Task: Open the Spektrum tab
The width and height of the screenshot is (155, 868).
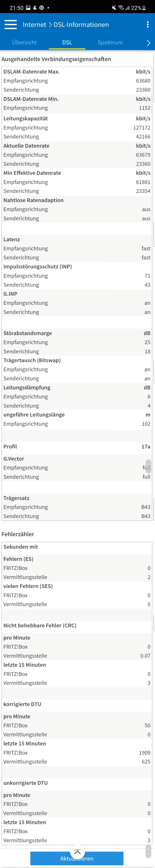Action: [x=110, y=42]
